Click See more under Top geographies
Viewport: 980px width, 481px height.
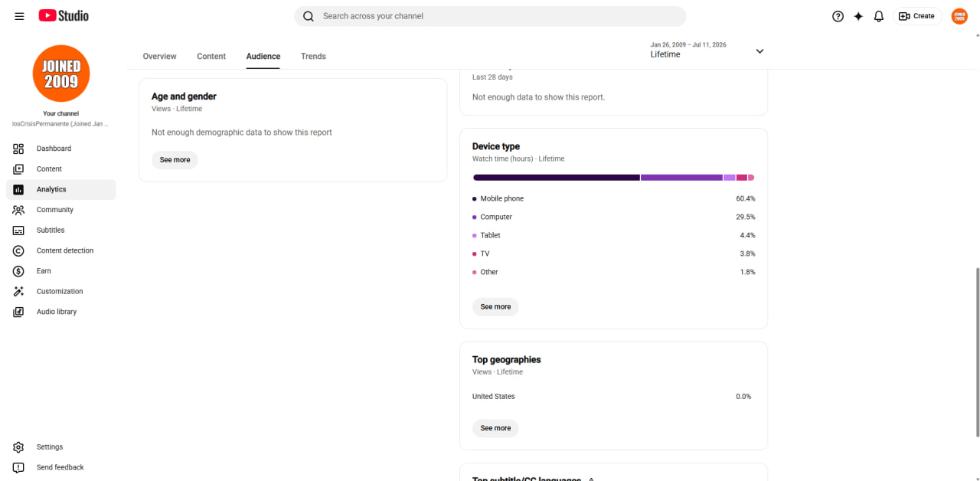pyautogui.click(x=495, y=428)
